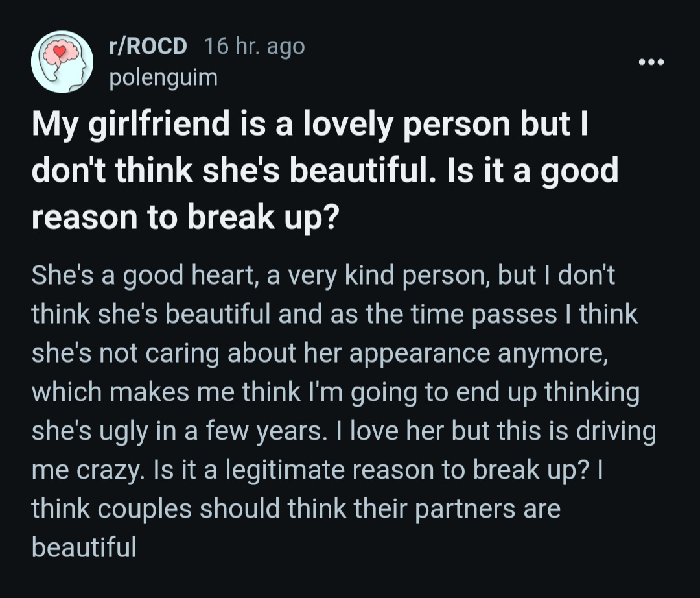This screenshot has width=700, height=598.
Task: Open the three-dot post options menu
Action: pyautogui.click(x=651, y=62)
